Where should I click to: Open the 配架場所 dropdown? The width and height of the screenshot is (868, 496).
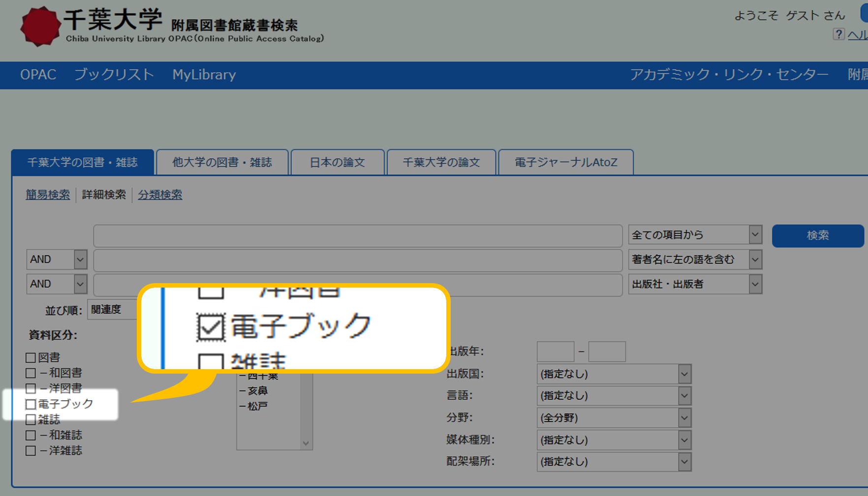coord(614,462)
